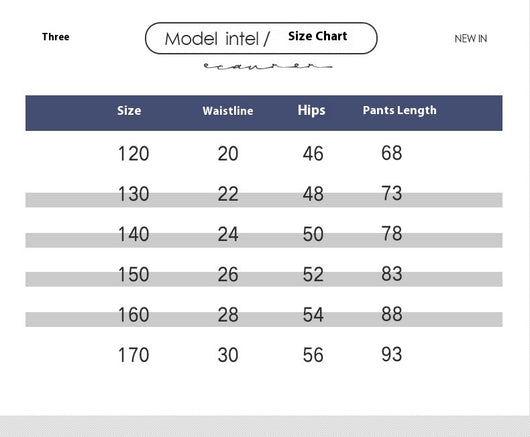Click the Pants Length column header
The width and height of the screenshot is (530, 437).
[400, 111]
